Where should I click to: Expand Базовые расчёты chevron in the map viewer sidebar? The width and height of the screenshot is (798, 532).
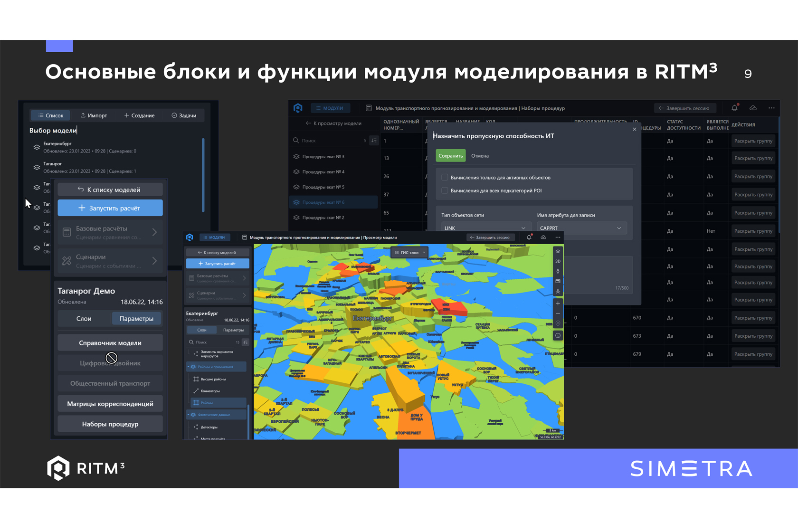click(244, 278)
